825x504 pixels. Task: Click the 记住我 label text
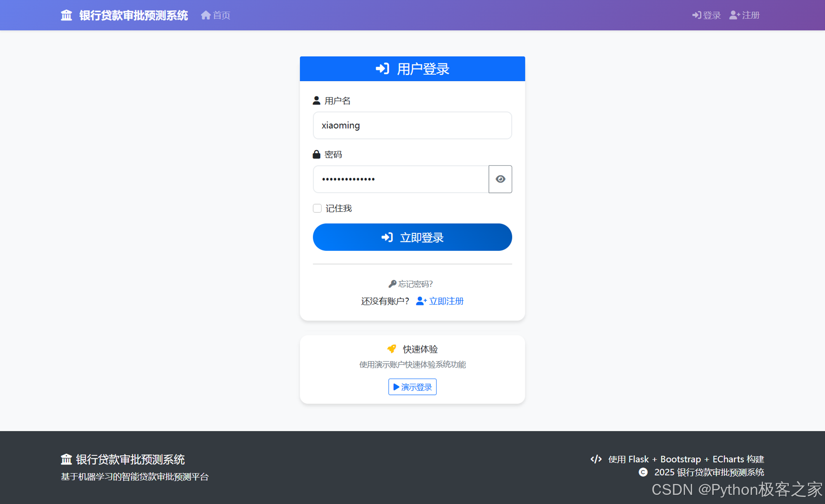click(338, 208)
